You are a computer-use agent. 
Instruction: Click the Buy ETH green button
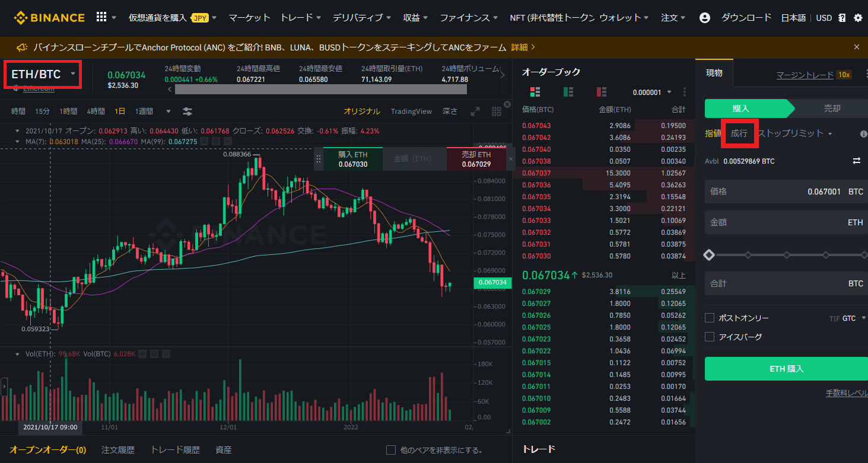(786, 369)
